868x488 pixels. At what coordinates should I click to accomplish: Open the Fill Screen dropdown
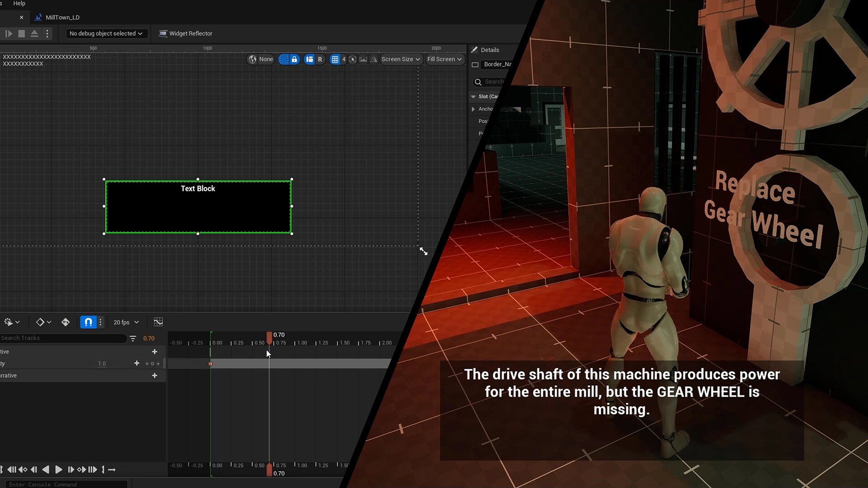tap(444, 59)
